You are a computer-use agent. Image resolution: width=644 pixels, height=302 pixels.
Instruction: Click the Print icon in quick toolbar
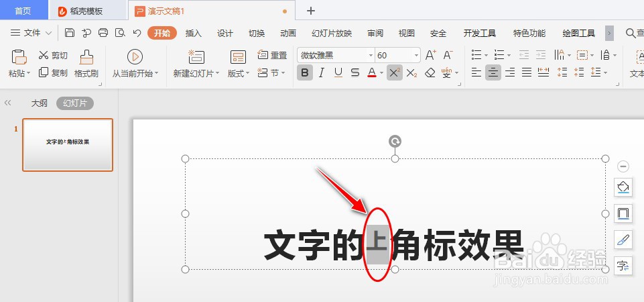(103, 33)
